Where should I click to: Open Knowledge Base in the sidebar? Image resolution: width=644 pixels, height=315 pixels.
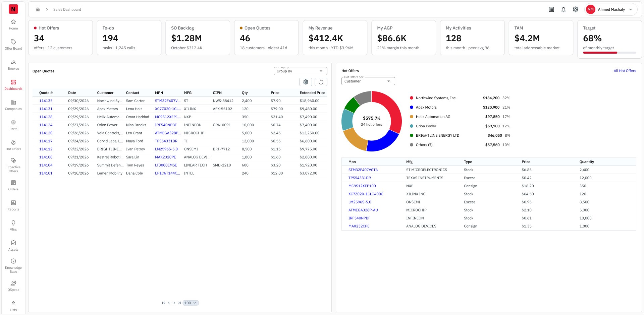pos(13,266)
